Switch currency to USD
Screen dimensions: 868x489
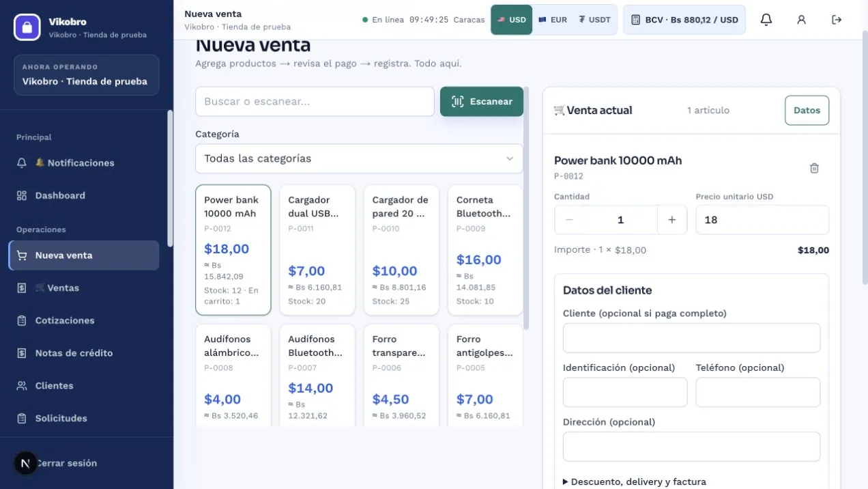click(x=512, y=20)
